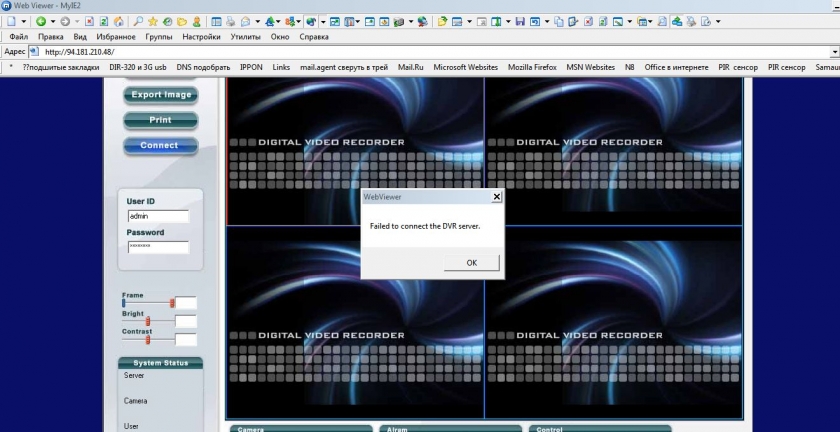Select the bottom-right camera view pane
840x432 pixels.
coord(613,322)
